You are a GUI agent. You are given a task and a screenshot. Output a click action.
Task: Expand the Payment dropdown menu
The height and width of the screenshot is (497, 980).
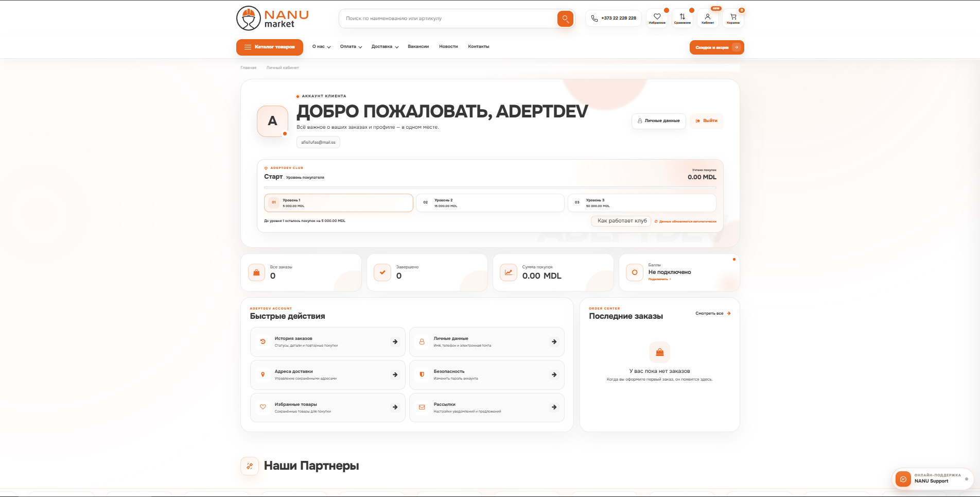point(351,47)
